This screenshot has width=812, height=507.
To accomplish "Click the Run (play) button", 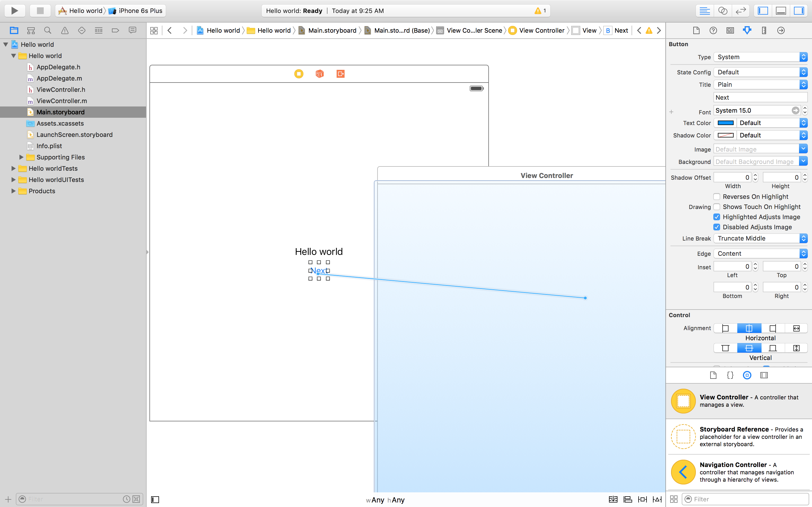I will point(15,11).
